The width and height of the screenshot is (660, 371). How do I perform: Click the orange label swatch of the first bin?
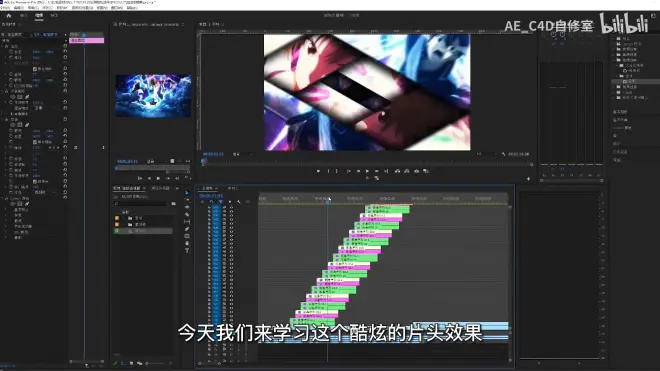point(117,218)
